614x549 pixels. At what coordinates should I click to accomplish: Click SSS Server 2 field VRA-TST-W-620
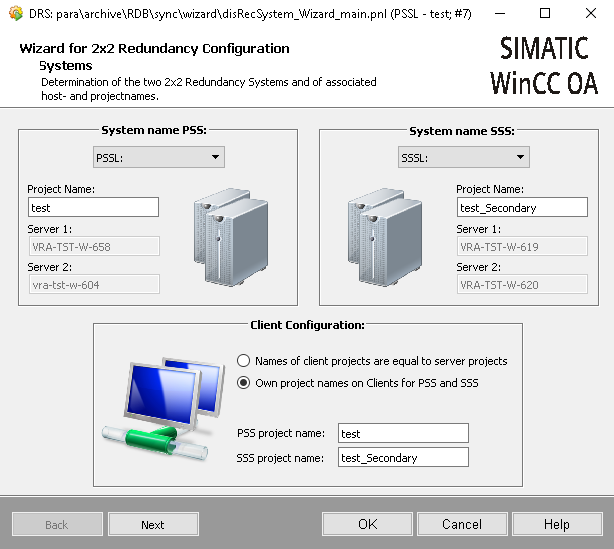coord(521,284)
